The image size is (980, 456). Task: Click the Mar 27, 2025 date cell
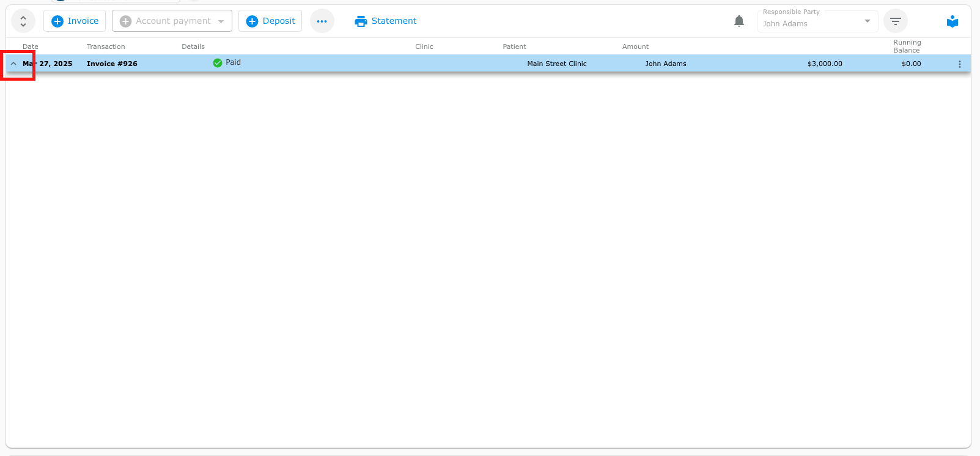click(x=48, y=64)
